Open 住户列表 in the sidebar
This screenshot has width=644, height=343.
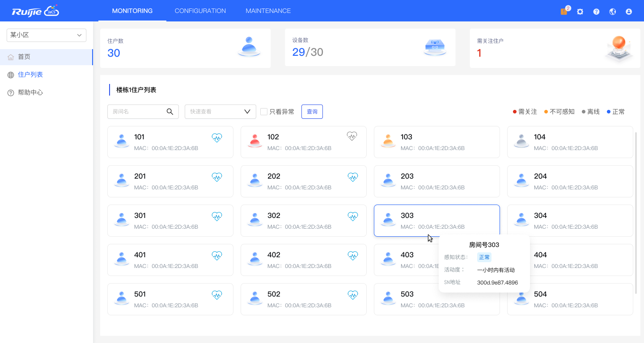coord(30,75)
